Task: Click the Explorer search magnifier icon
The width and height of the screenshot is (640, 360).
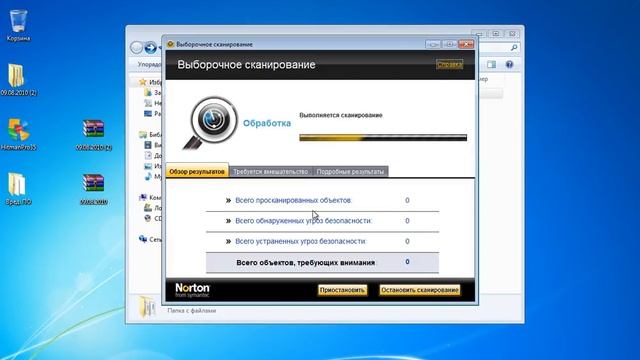Action: pos(514,48)
